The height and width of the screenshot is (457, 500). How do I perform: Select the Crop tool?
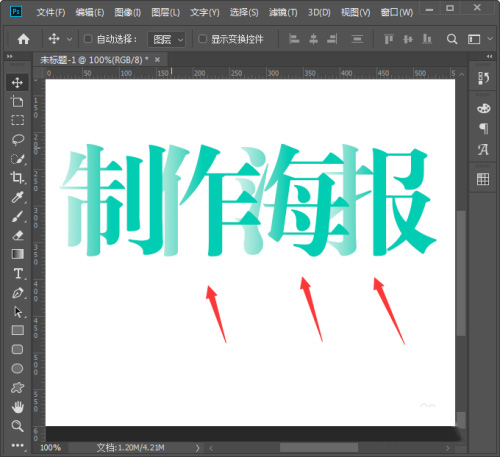pos(17,178)
